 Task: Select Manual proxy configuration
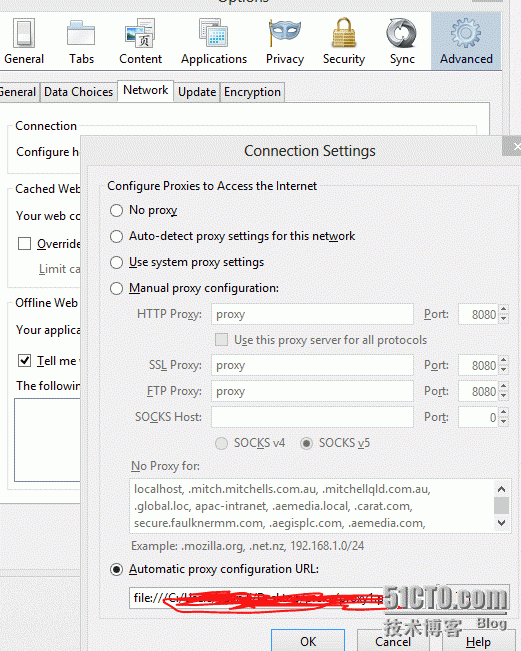(x=116, y=288)
